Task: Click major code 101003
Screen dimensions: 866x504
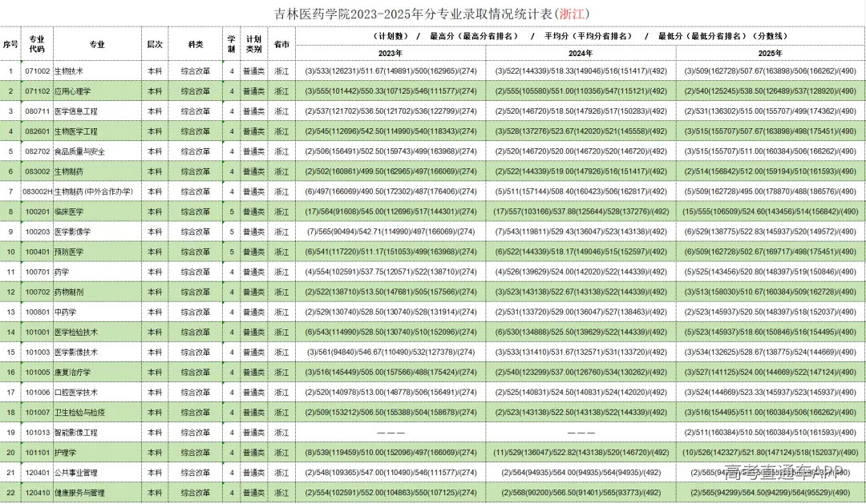Action: 37,353
